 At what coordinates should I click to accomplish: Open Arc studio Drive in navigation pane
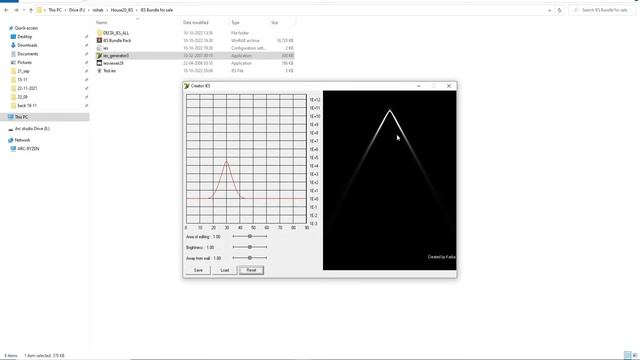click(32, 129)
